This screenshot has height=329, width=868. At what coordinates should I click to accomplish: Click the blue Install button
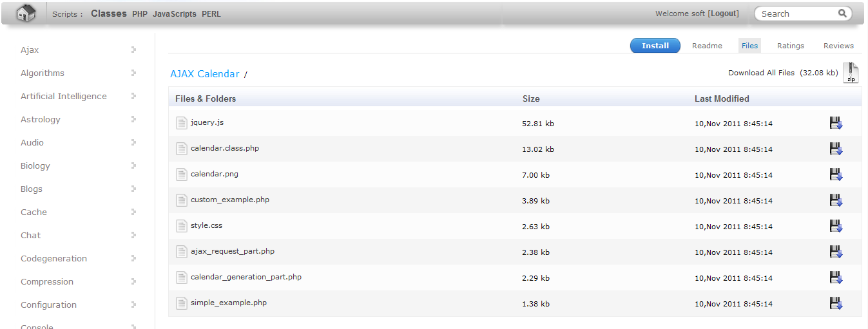[655, 46]
